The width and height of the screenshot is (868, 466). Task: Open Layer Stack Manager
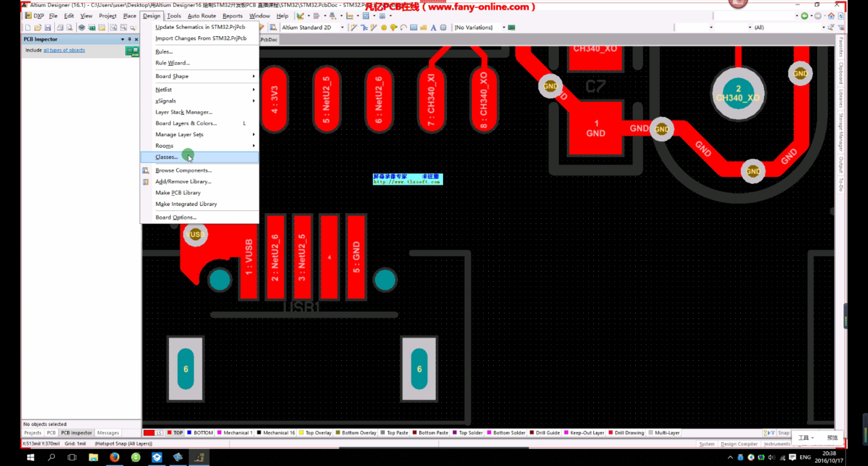point(199,112)
